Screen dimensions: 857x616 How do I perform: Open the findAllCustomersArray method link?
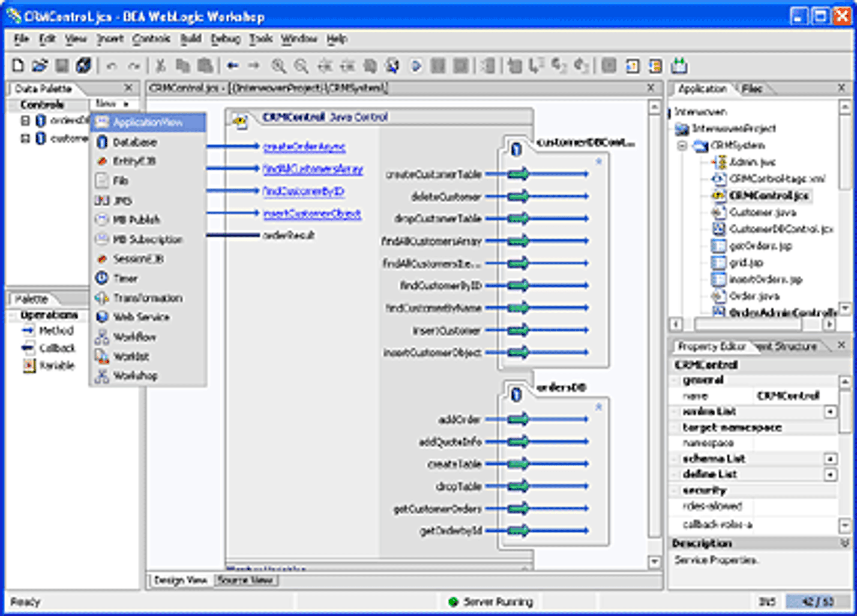[x=313, y=169]
